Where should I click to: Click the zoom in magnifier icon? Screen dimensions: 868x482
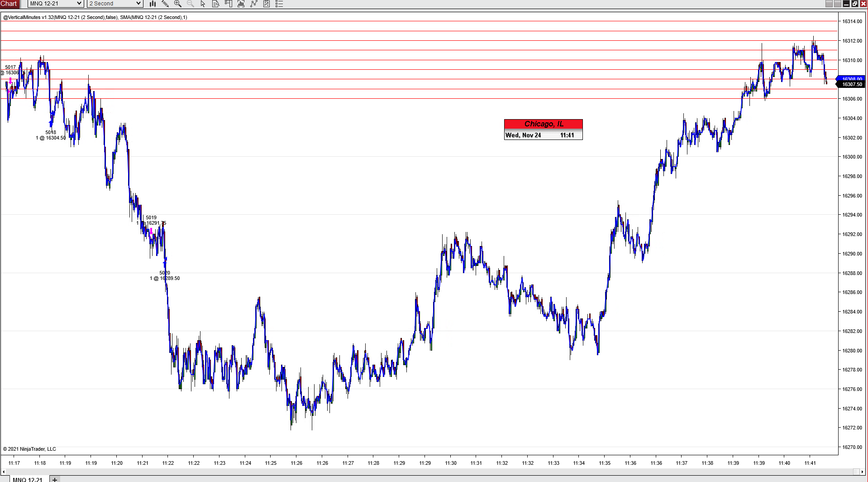tap(178, 4)
